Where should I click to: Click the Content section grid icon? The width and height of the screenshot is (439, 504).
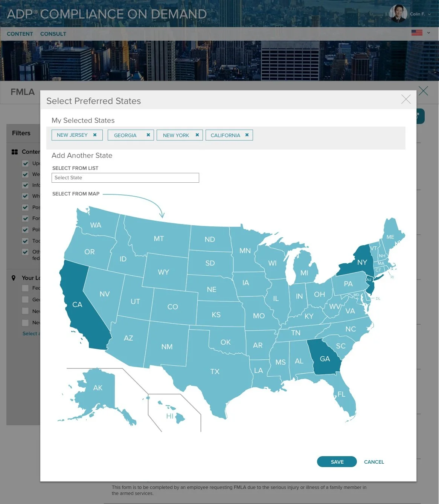(x=15, y=152)
